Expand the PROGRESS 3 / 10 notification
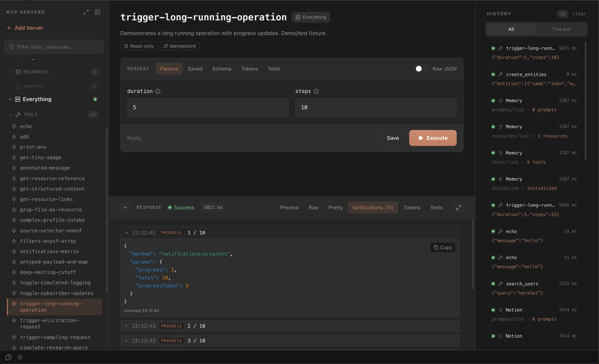 (126, 341)
